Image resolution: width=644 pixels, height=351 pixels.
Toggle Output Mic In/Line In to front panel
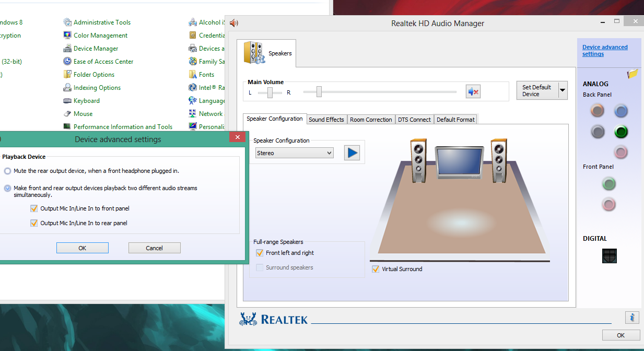coord(34,208)
